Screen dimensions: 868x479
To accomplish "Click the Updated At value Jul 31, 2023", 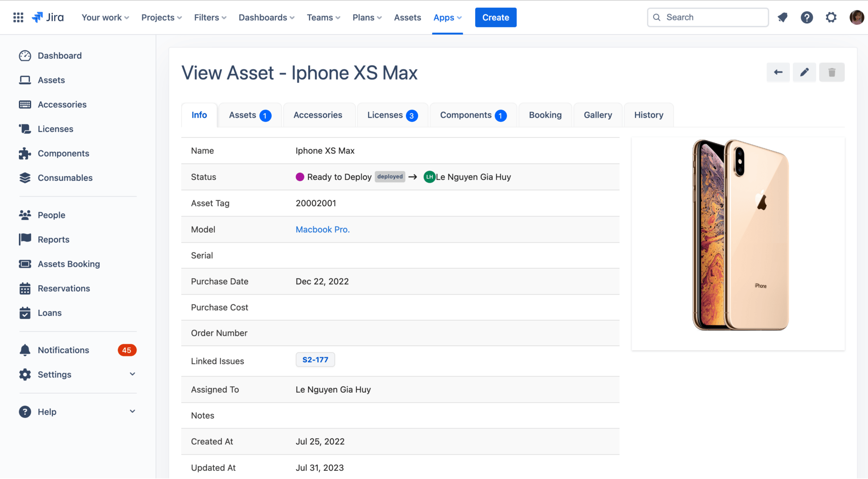I will [320, 468].
